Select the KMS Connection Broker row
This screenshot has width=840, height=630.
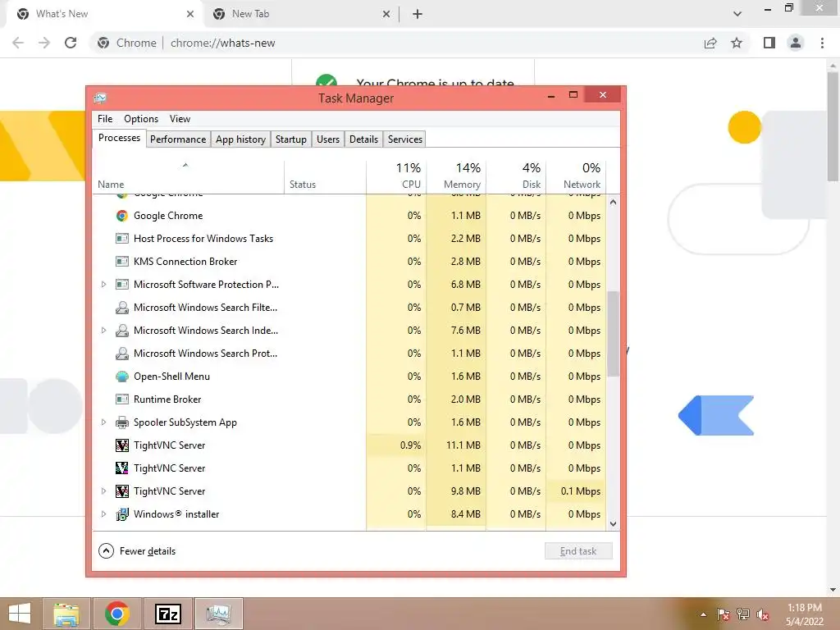349,262
